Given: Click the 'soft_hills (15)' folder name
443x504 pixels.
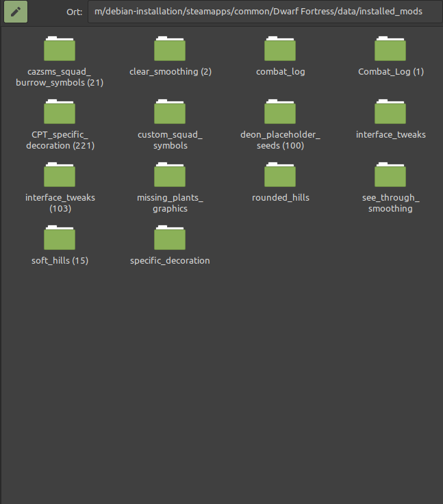Looking at the screenshot, I should tap(60, 261).
